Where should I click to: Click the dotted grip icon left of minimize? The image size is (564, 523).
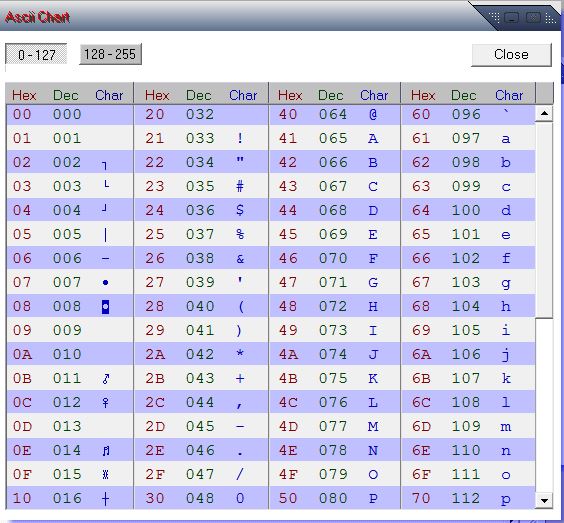pos(495,17)
